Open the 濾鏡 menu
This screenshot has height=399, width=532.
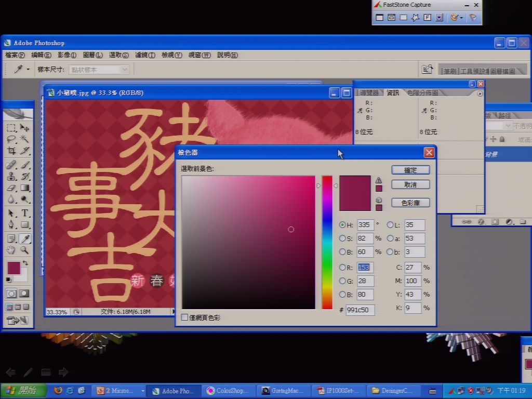coord(145,55)
